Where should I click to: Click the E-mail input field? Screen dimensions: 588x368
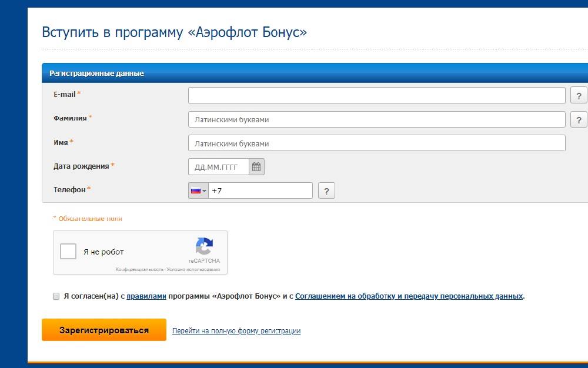[x=376, y=96]
